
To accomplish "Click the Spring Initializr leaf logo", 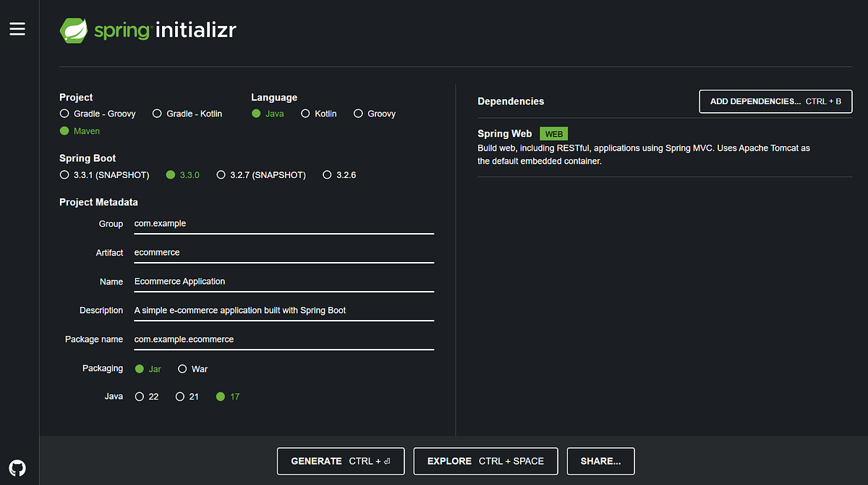I will pyautogui.click(x=74, y=30).
